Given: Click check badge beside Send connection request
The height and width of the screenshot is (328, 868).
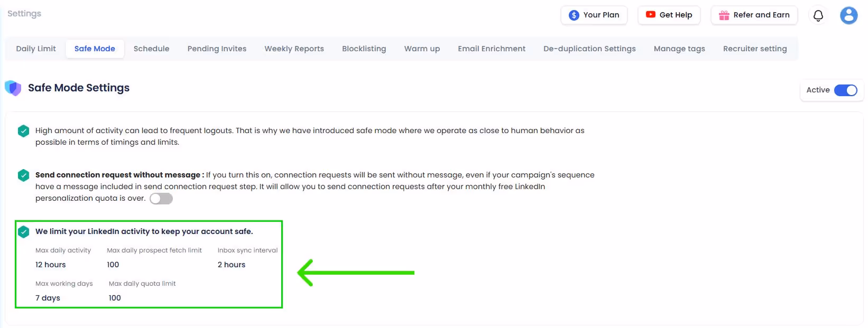Looking at the screenshot, I should 23,175.
